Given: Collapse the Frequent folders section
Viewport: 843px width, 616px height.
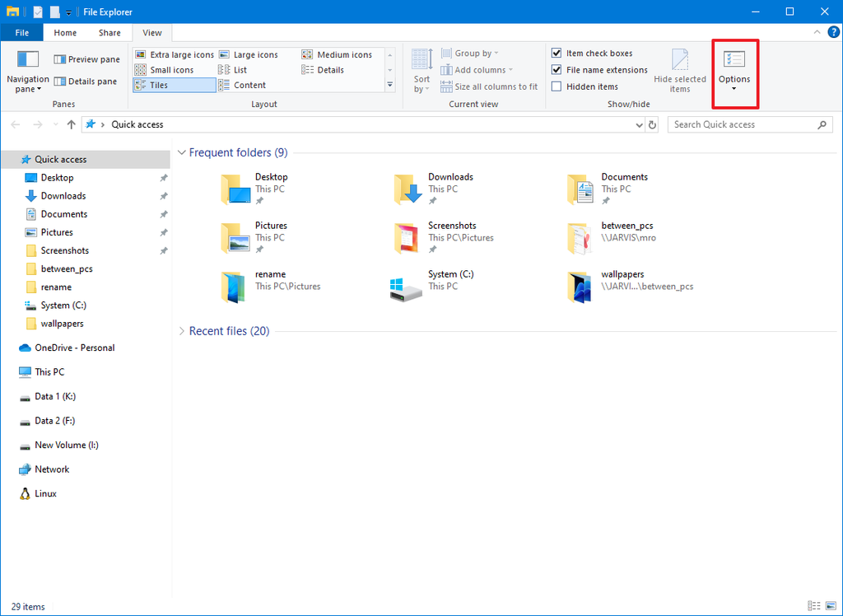Looking at the screenshot, I should [x=181, y=152].
